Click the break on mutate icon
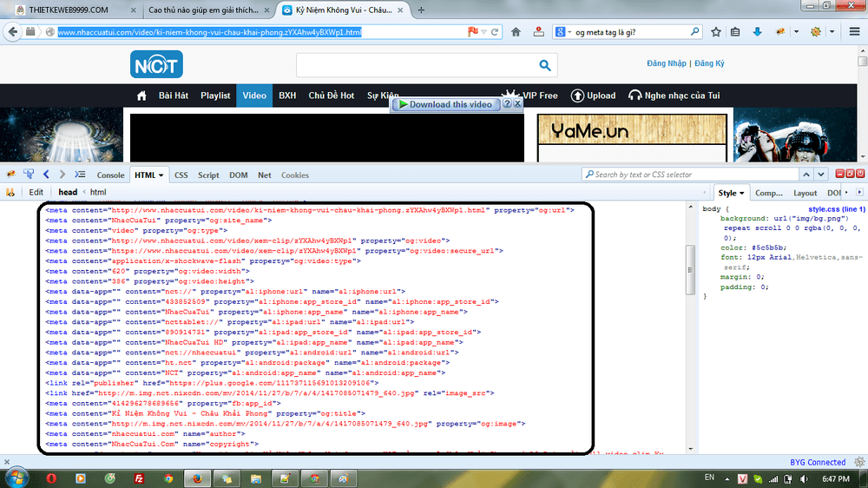868x488 pixels. coord(10,192)
